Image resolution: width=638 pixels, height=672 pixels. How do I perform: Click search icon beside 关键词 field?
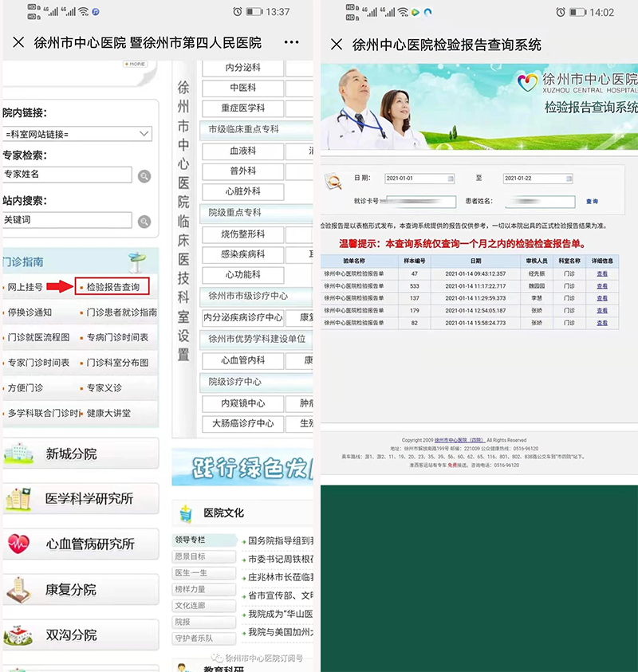point(144,222)
